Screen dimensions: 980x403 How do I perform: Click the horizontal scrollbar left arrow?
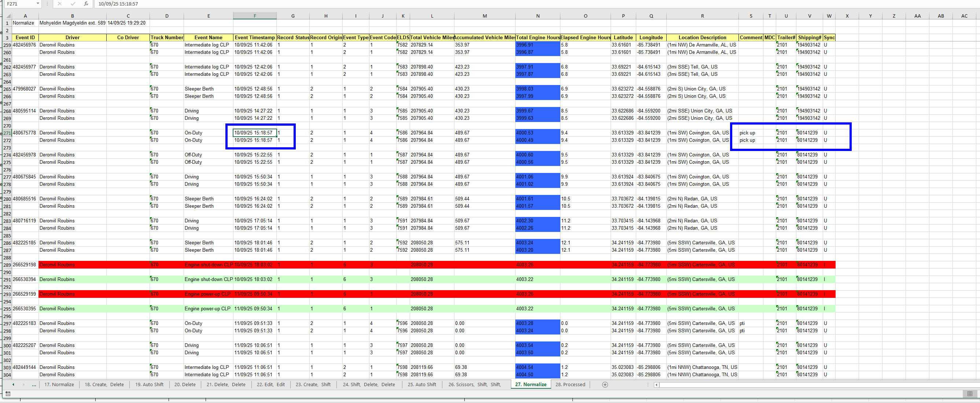point(656,385)
